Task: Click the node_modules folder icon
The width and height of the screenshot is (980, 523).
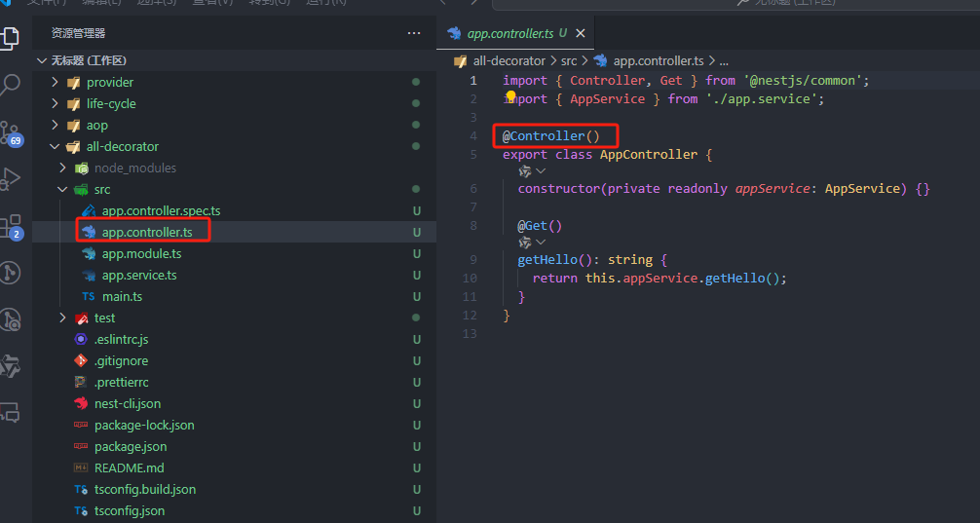Action: (81, 168)
